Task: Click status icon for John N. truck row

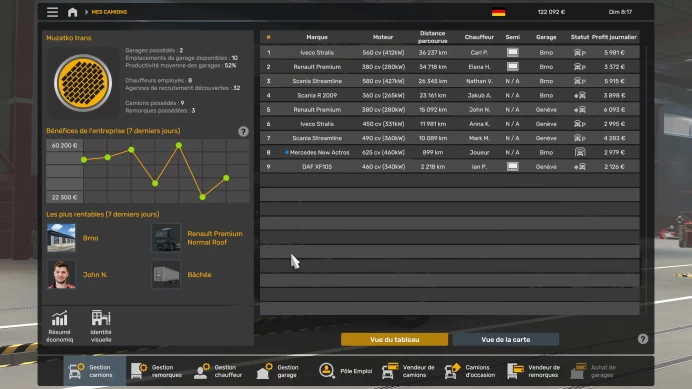Action: click(579, 110)
